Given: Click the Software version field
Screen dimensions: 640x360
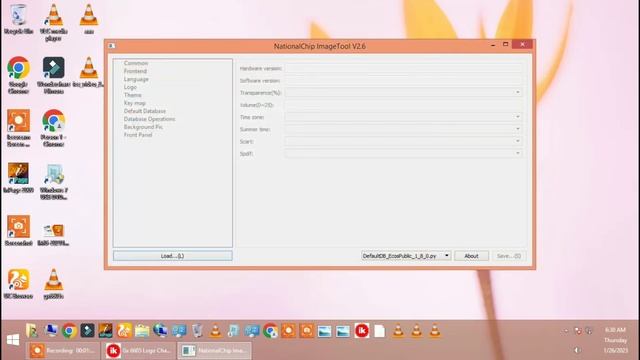Looking at the screenshot, I should [404, 80].
